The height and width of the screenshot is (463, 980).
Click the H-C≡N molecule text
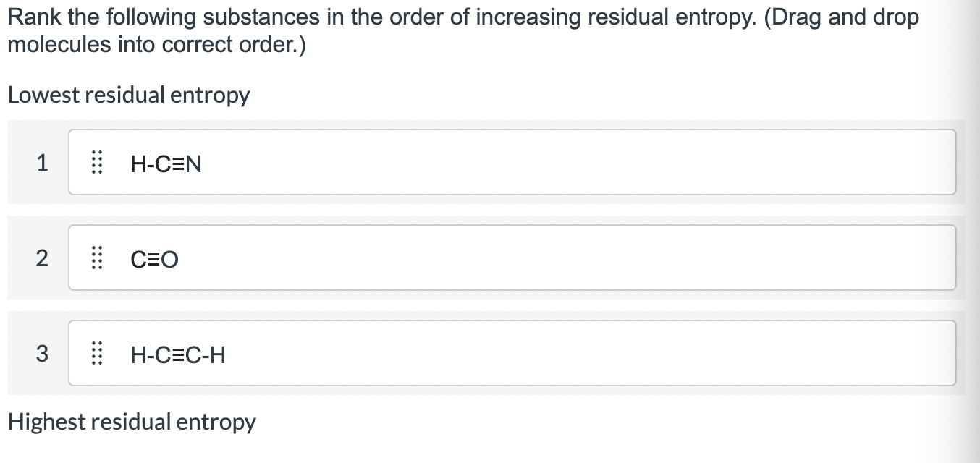[x=166, y=163]
